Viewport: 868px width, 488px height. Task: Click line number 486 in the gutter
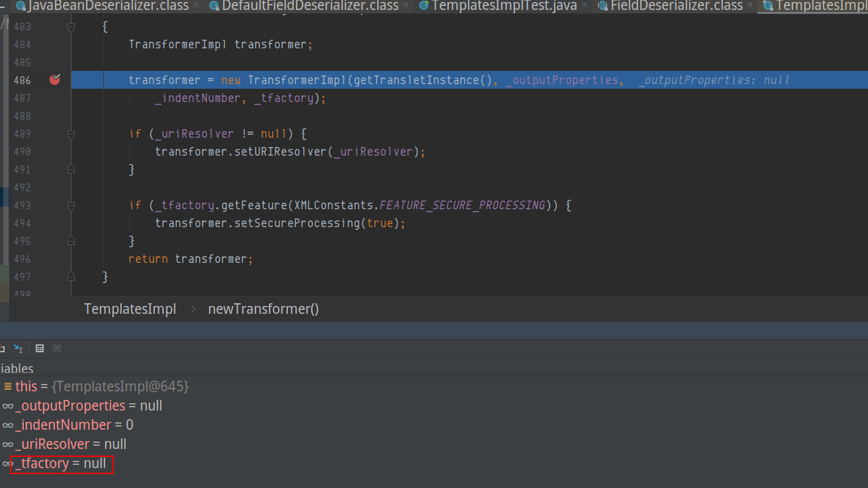point(22,80)
